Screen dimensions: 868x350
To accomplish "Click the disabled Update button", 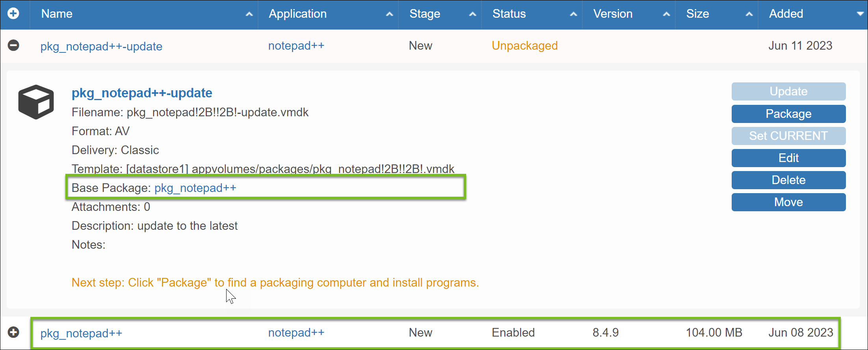I will pos(788,91).
